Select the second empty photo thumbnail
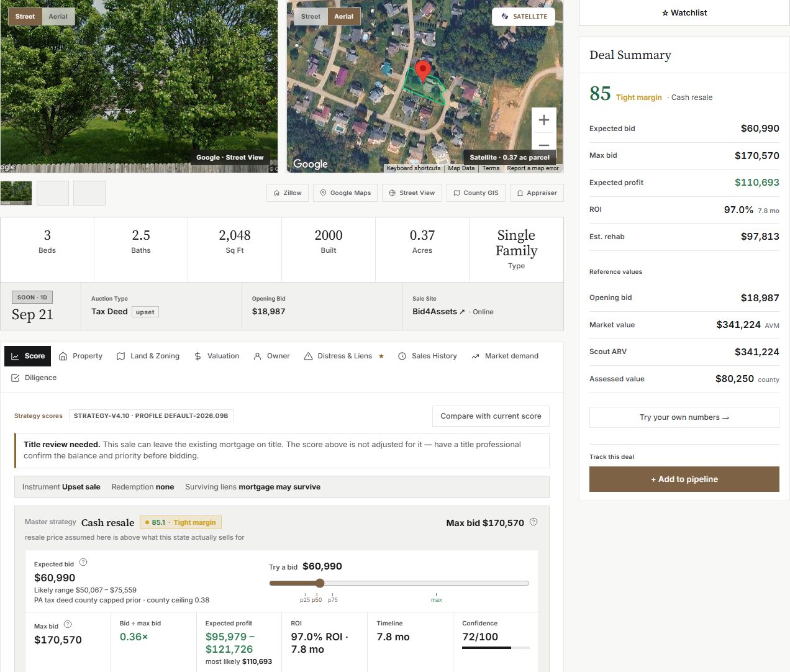This screenshot has height=672, width=790. pos(53,193)
